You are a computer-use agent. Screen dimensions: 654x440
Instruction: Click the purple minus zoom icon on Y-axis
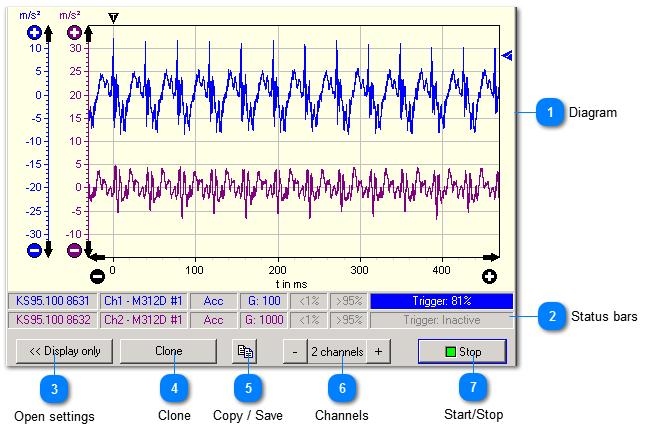(74, 250)
